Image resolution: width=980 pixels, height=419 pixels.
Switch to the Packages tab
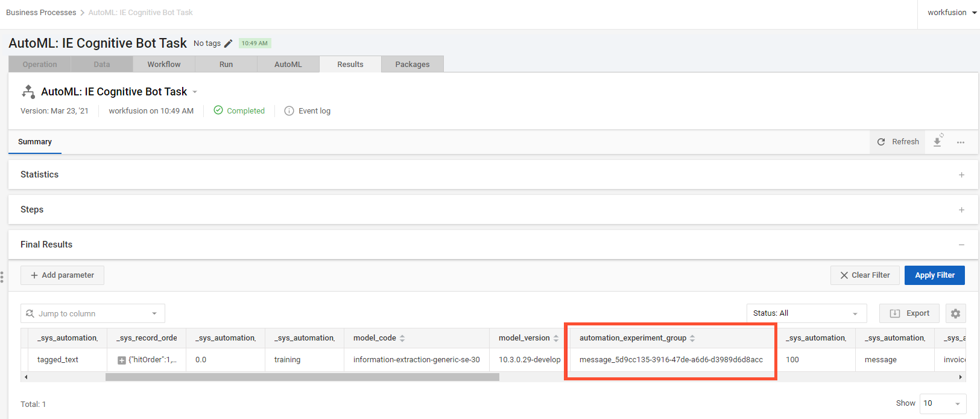[x=413, y=64]
